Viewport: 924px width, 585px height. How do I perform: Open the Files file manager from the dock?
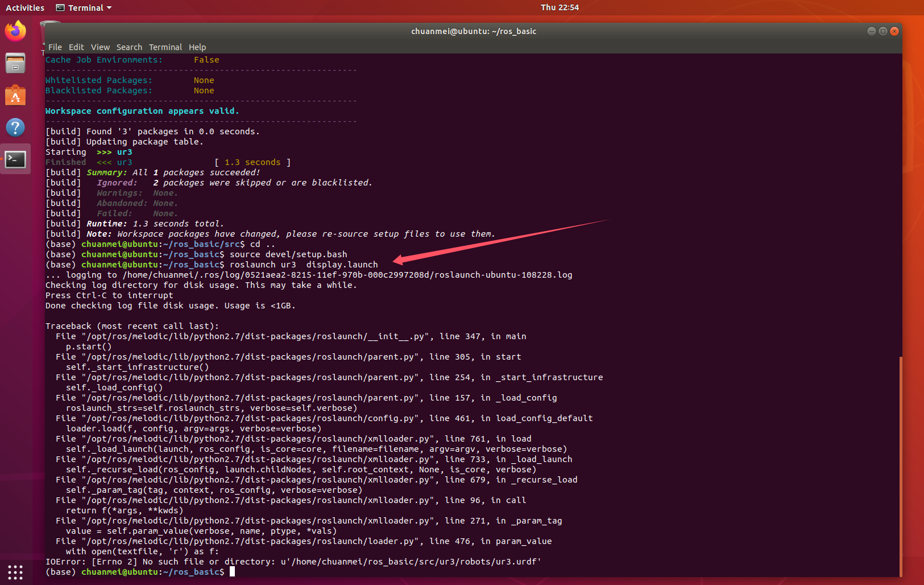point(15,63)
